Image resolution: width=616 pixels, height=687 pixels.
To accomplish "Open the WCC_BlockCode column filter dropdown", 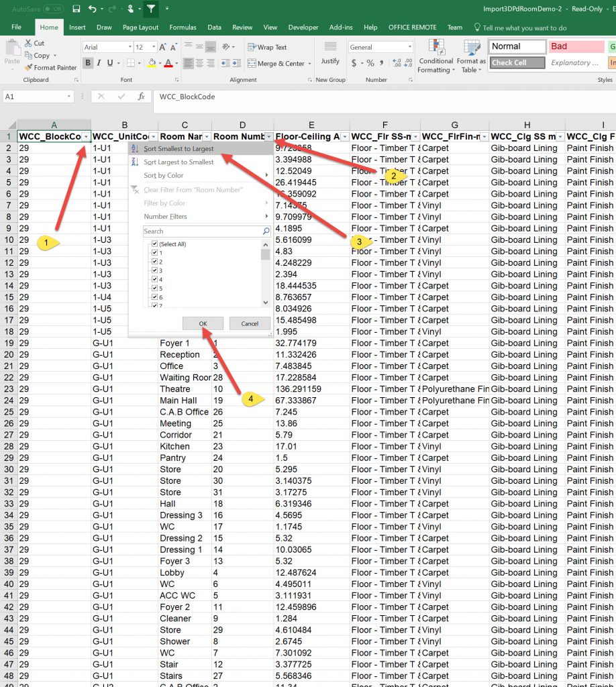I will point(86,137).
